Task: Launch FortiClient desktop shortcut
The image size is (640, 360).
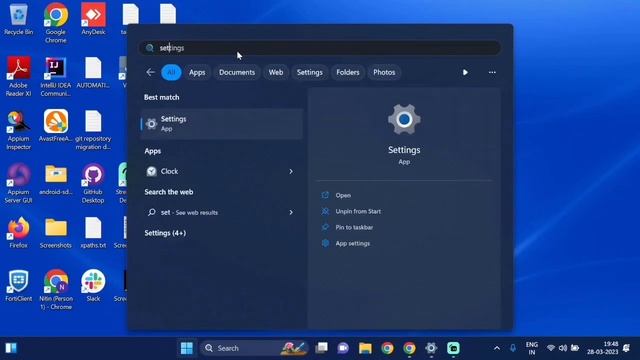Action: (x=18, y=286)
